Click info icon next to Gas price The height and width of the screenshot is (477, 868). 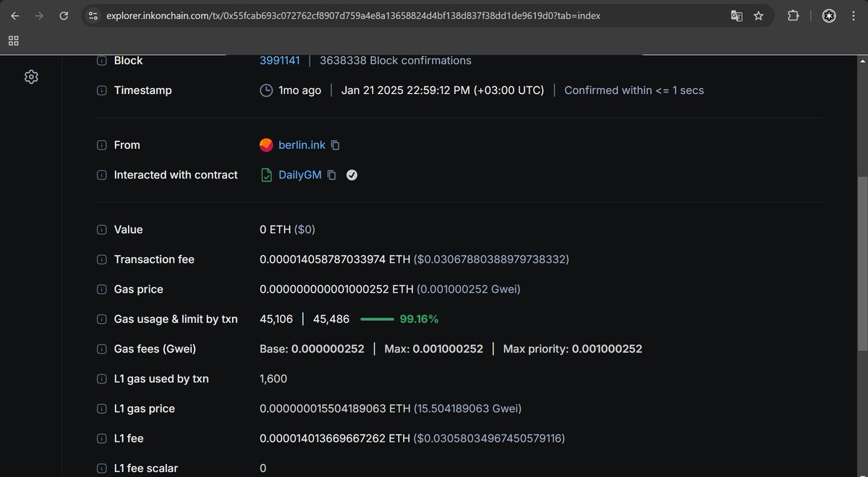pyautogui.click(x=101, y=289)
